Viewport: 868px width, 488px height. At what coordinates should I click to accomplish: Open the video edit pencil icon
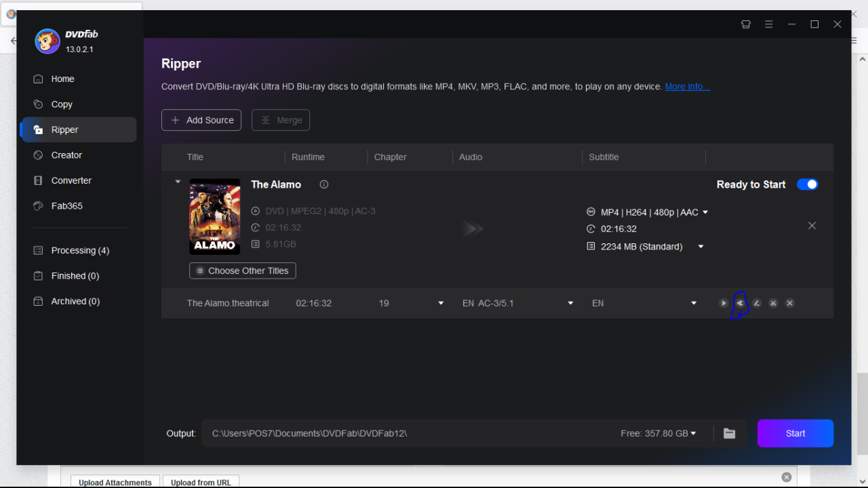click(x=757, y=303)
